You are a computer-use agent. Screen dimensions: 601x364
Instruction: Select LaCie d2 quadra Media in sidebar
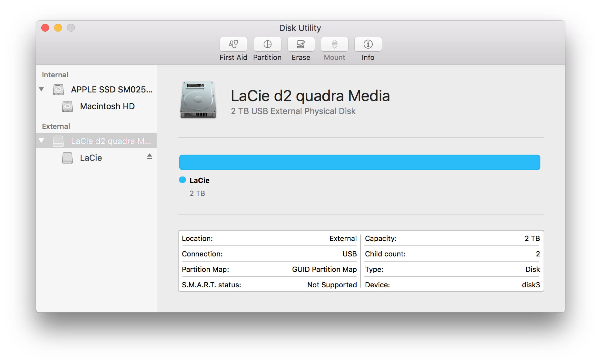111,141
